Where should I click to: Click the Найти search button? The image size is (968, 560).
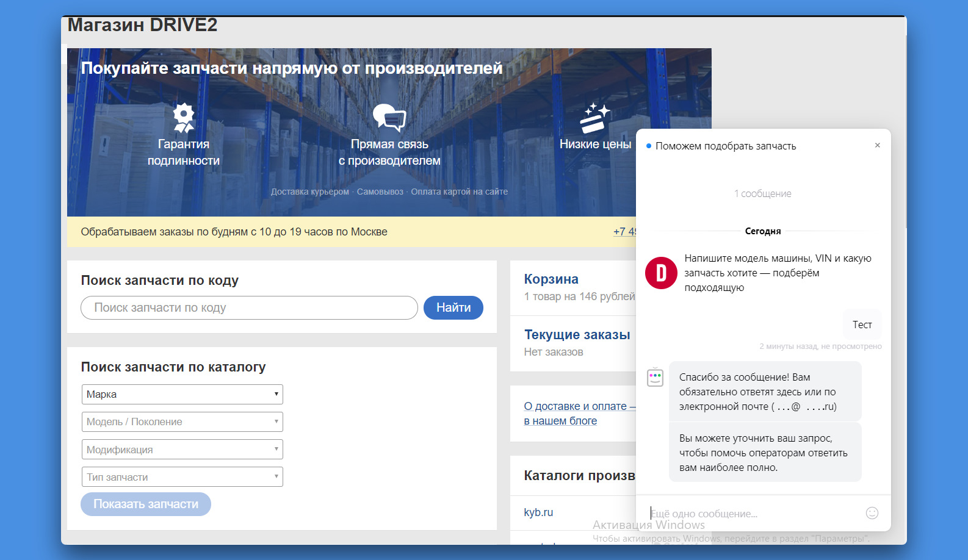tap(453, 307)
